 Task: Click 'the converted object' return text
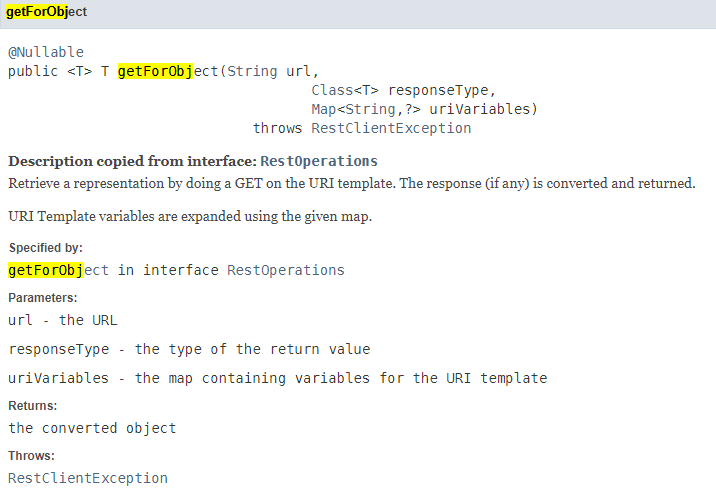[x=92, y=428]
